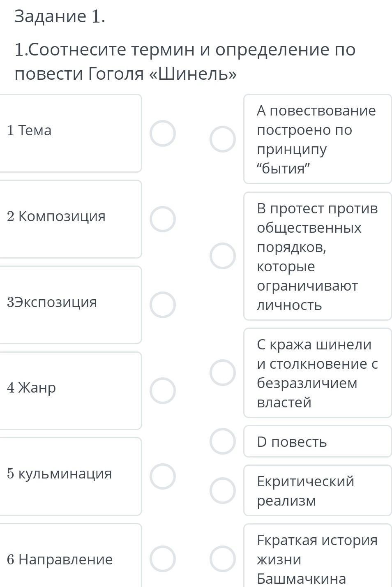Select circle for answer 'D повесть'
Screen dimensions: 392x587
point(223,441)
